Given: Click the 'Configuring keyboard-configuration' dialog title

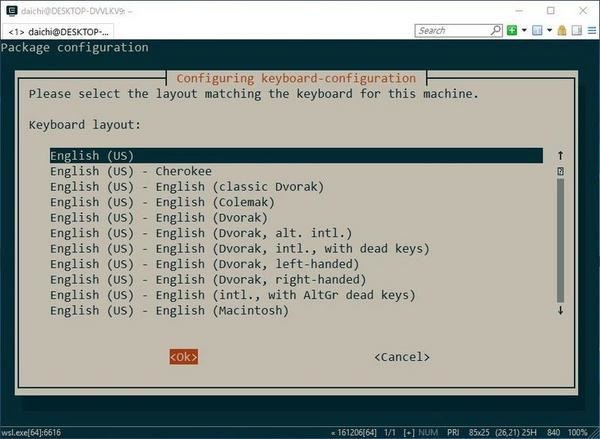Looking at the screenshot, I should [x=296, y=78].
